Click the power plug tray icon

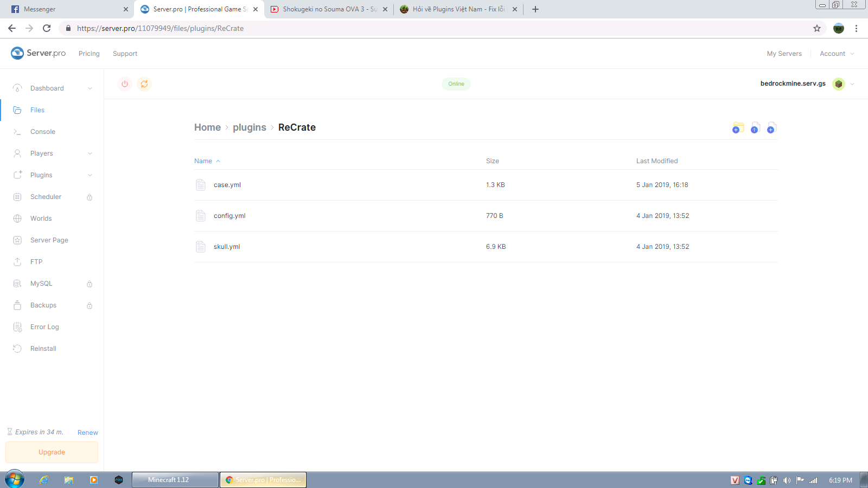(x=774, y=480)
